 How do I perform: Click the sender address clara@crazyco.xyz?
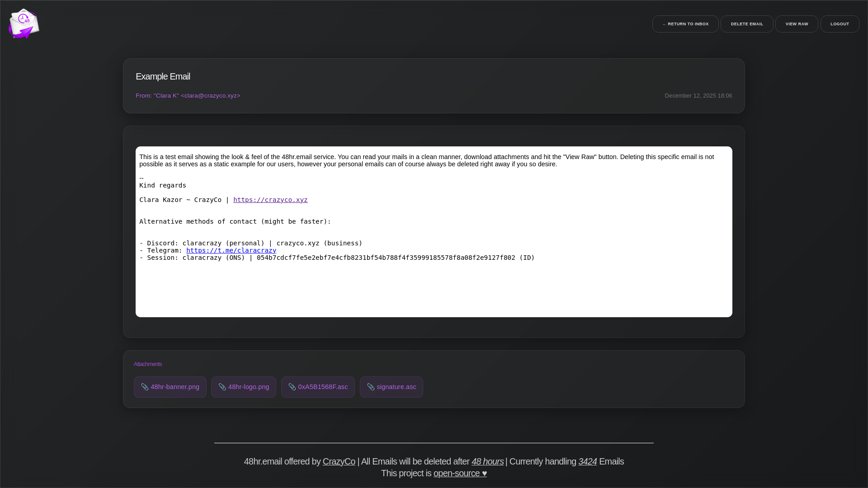click(x=210, y=96)
